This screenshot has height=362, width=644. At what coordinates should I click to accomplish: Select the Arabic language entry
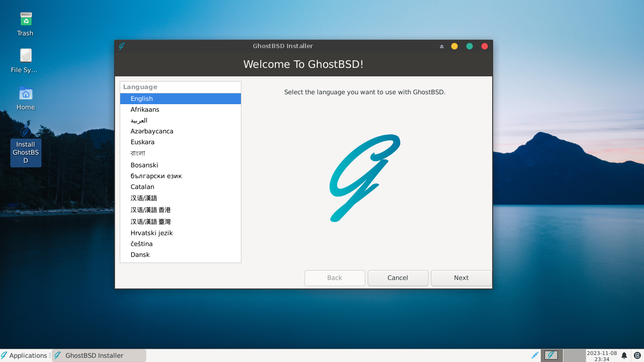pyautogui.click(x=181, y=120)
